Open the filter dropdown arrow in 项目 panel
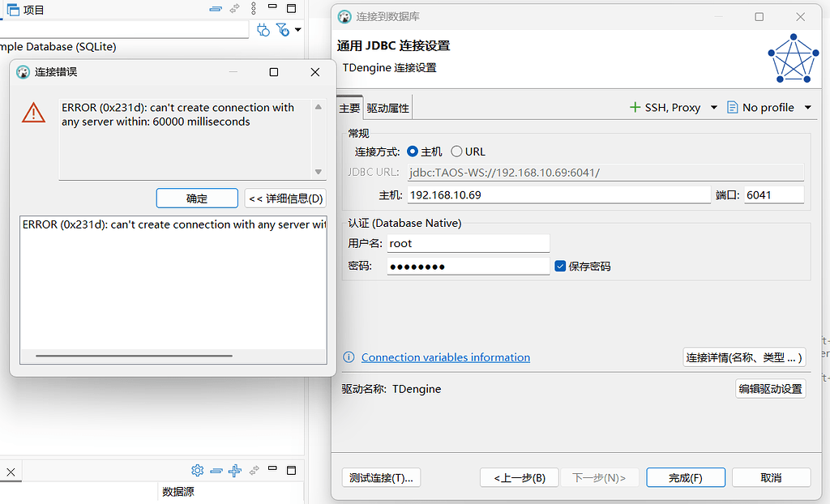Screen dimensions: 830x504 298,30
